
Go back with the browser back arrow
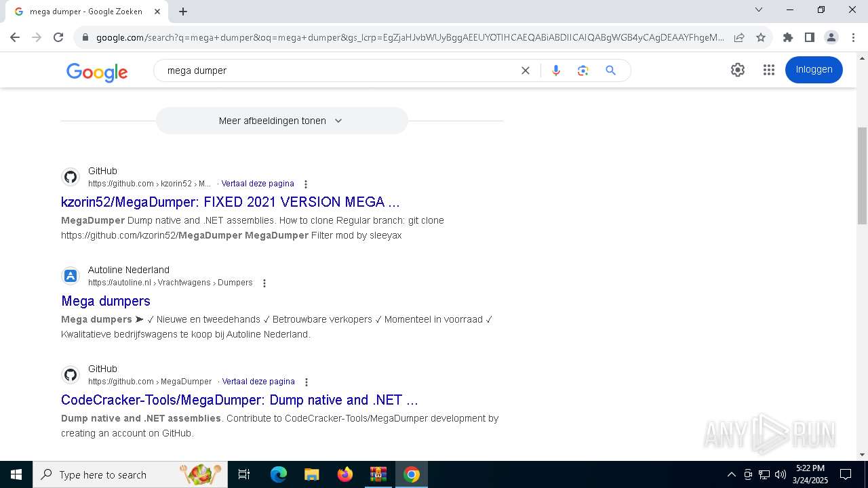click(x=15, y=37)
